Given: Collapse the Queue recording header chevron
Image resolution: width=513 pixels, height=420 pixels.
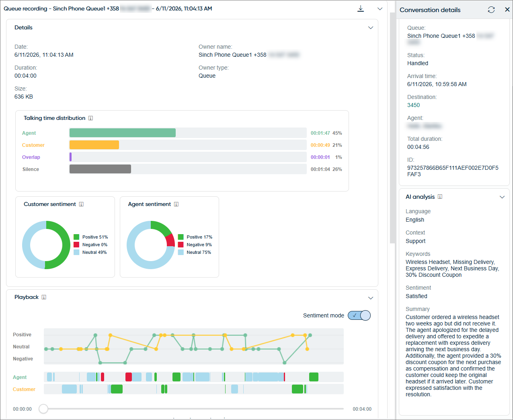Looking at the screenshot, I should (x=380, y=9).
